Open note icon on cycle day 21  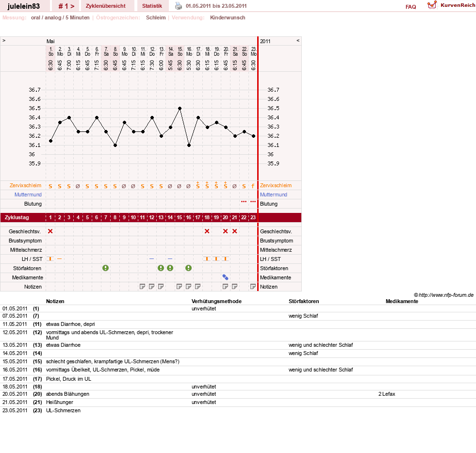click(234, 287)
